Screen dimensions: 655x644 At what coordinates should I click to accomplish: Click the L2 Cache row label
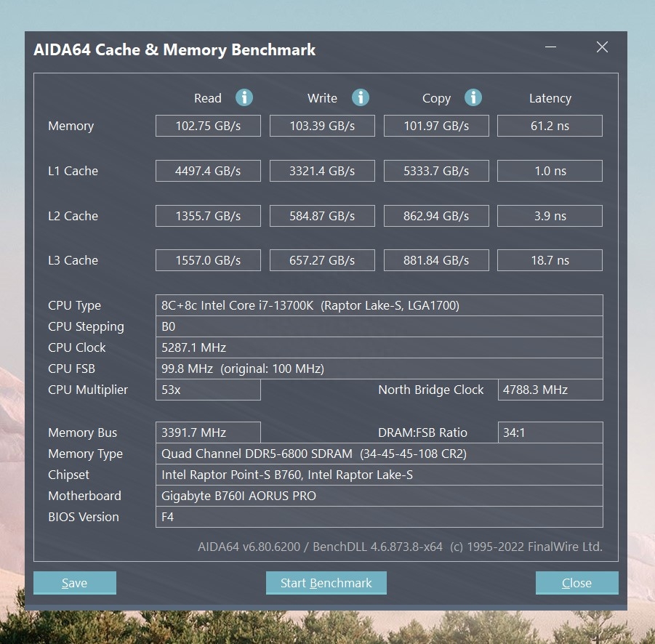(73, 216)
